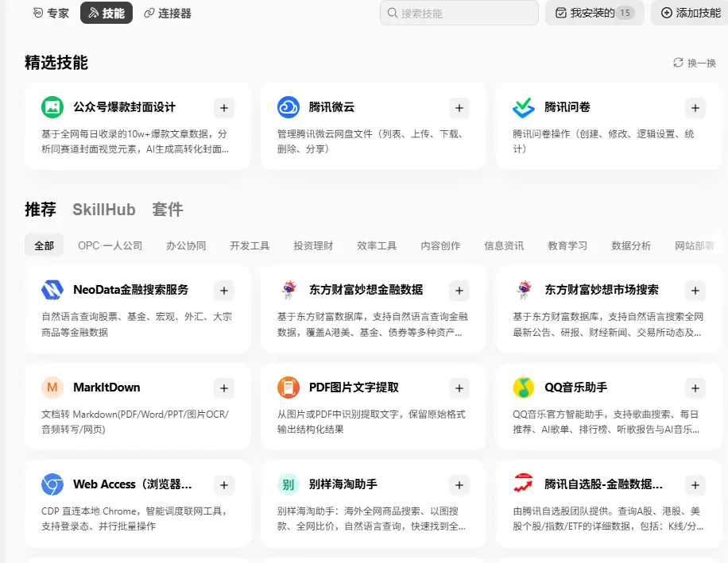
Task: Filter by 内容创作 category
Action: tap(440, 246)
